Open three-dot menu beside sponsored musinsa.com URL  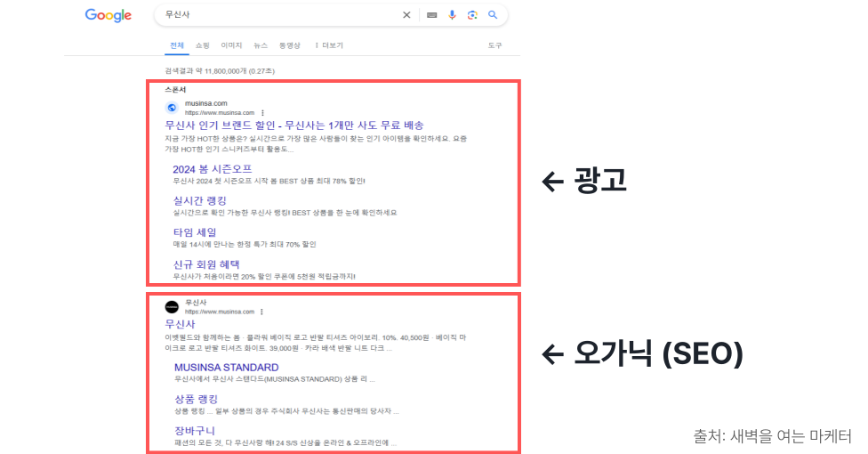[x=263, y=112]
